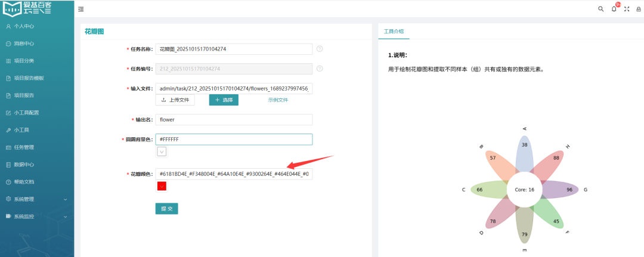Click the sidebar collapse hamburger icon

[x=81, y=9]
